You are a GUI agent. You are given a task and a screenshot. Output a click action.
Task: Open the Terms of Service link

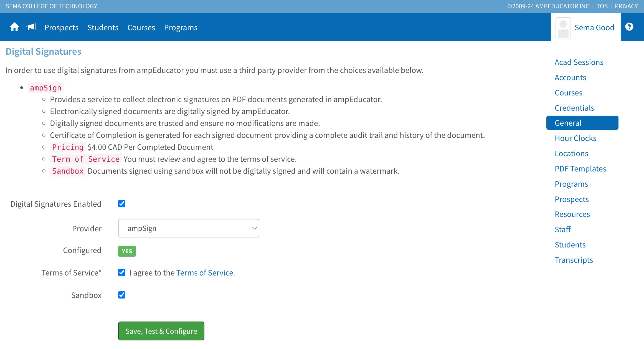205,273
